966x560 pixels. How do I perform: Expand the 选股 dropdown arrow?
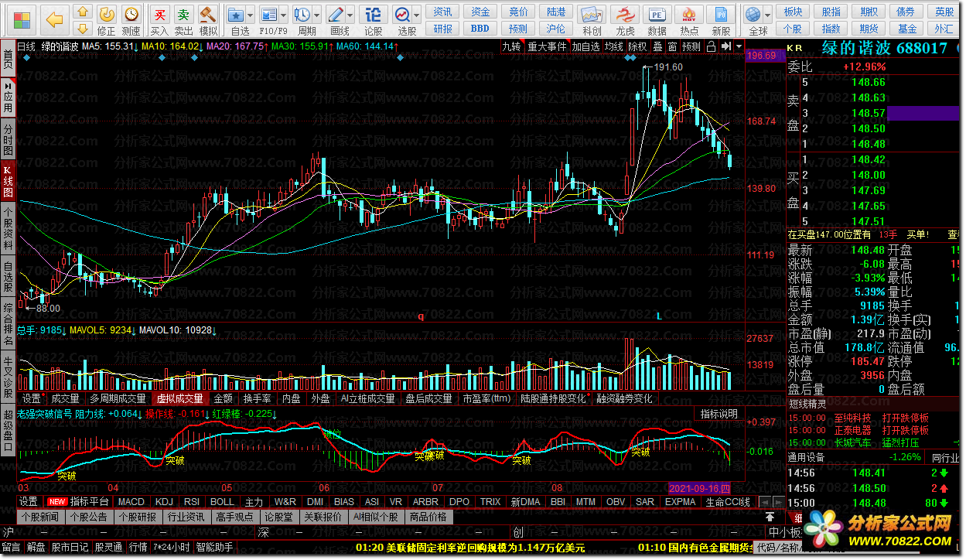pos(417,15)
